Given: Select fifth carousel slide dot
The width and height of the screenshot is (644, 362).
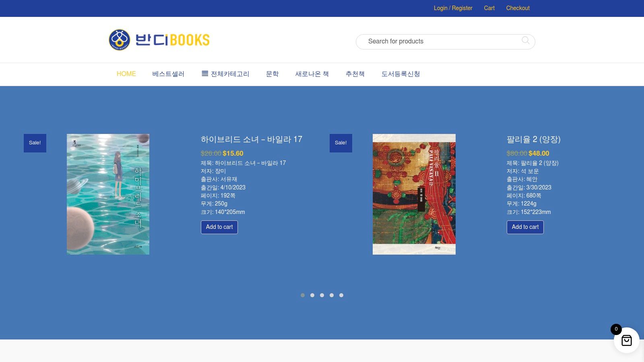Looking at the screenshot, I should click(x=341, y=295).
